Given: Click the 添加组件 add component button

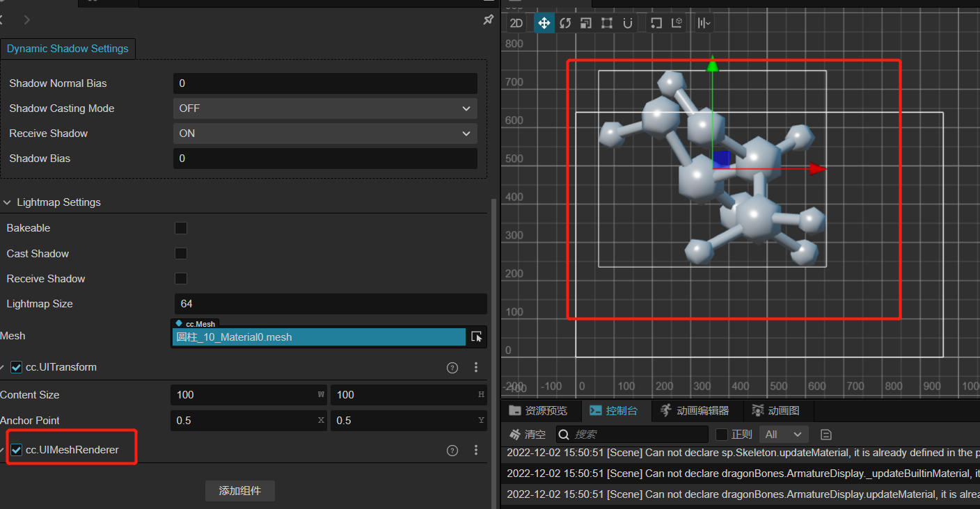Looking at the screenshot, I should click(239, 490).
